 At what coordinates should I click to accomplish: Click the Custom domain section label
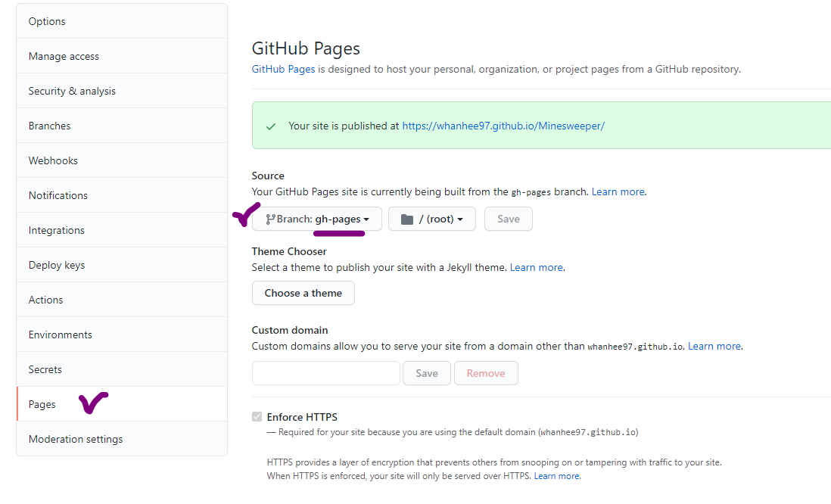tap(289, 330)
